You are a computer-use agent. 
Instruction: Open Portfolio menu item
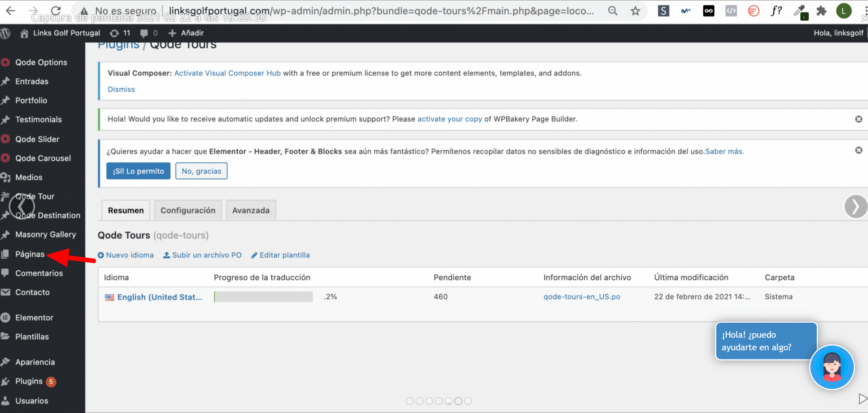point(31,101)
